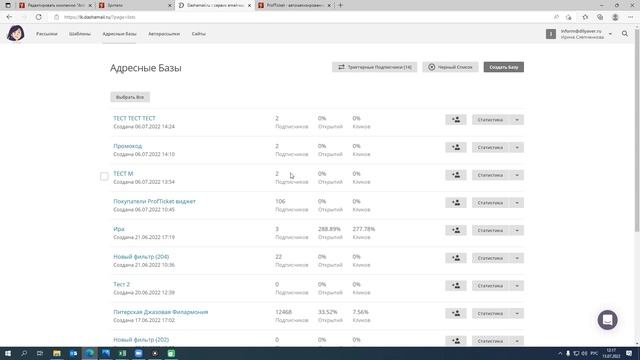Go back with the browser back arrow
The image size is (640, 360).
click(x=9, y=17)
